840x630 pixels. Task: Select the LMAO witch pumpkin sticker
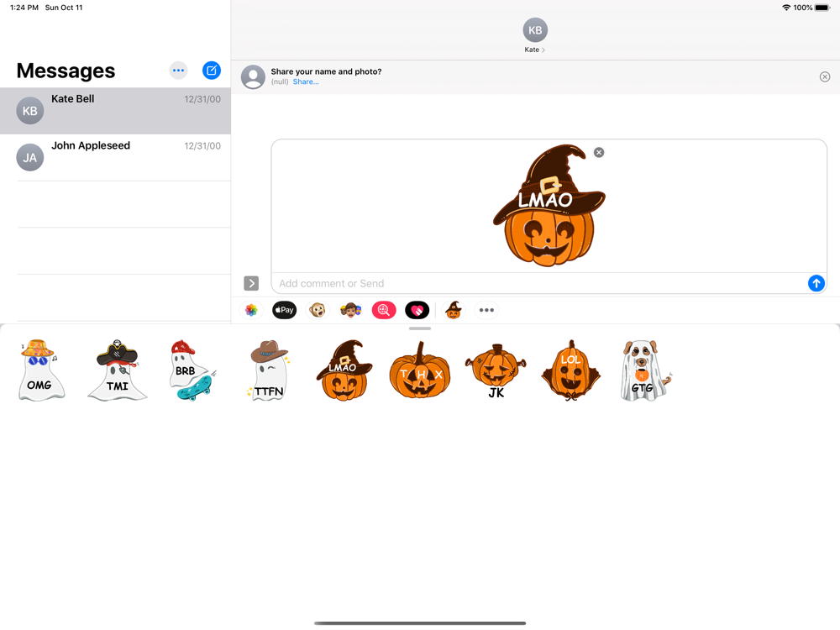tap(344, 370)
